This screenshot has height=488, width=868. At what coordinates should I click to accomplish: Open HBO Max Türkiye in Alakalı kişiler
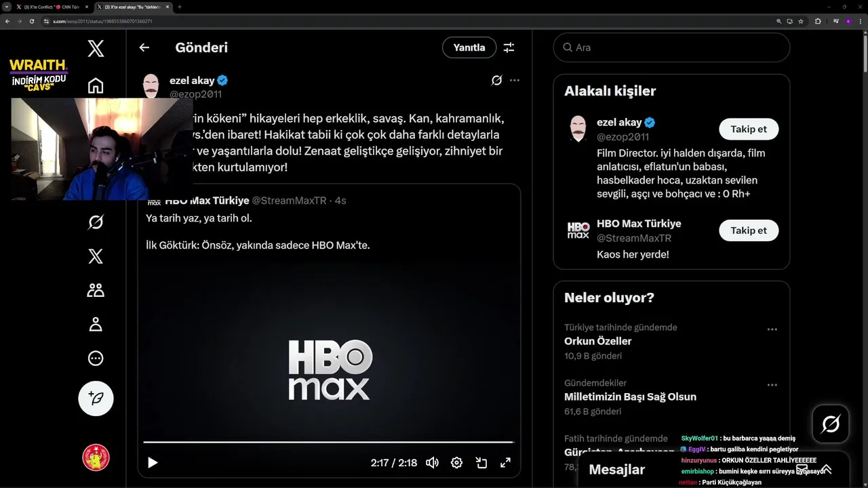(639, 224)
